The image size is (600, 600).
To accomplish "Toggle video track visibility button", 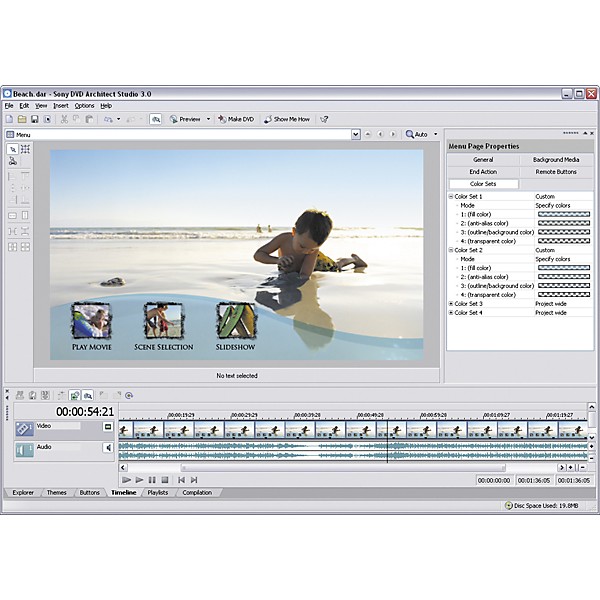I will point(108,427).
